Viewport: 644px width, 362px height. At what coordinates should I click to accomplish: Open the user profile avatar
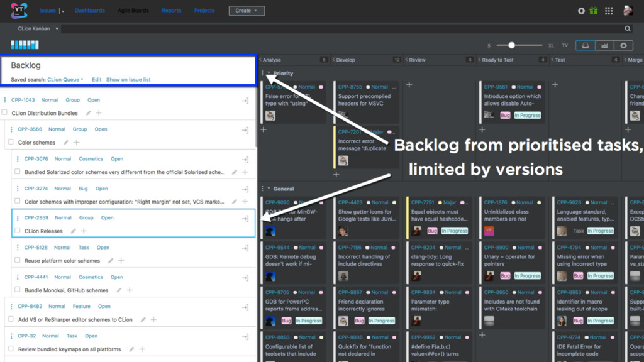(x=628, y=11)
